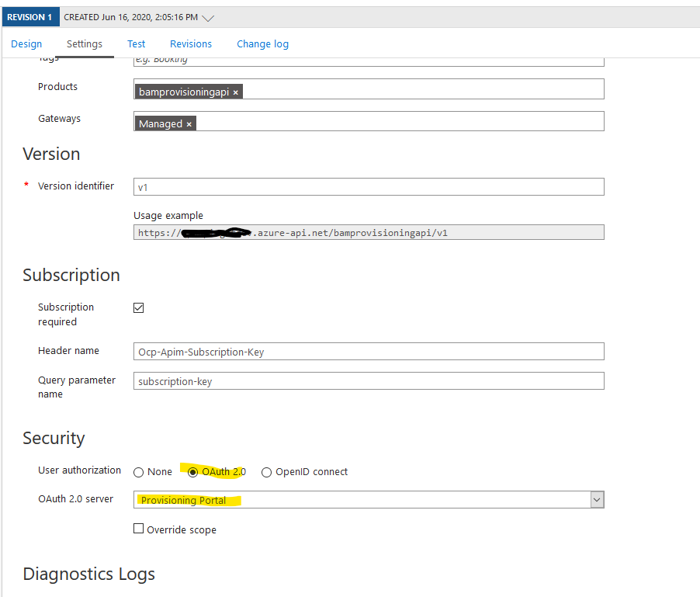Go to the Revisions tab
The height and width of the screenshot is (597, 700).
tap(191, 44)
